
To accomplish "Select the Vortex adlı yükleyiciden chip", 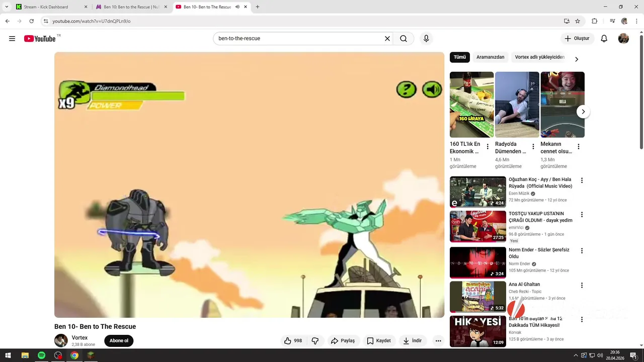I will (540, 57).
